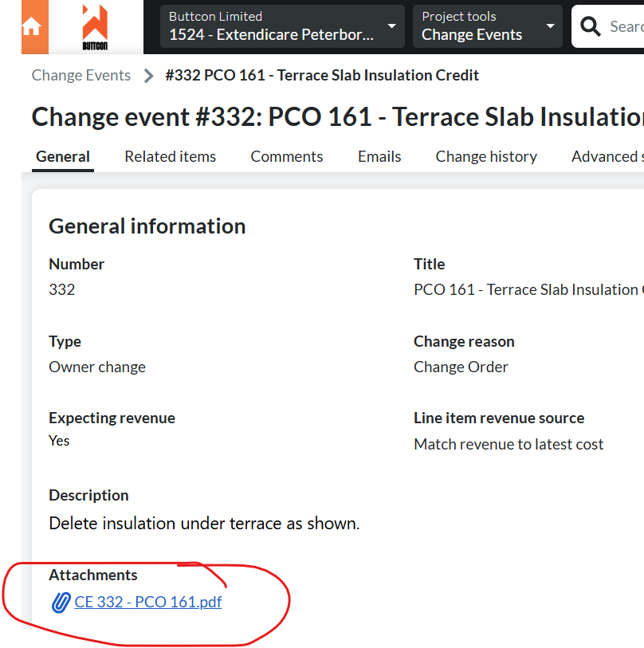
Task: Select the Expecting revenue value Yes
Action: (x=59, y=441)
